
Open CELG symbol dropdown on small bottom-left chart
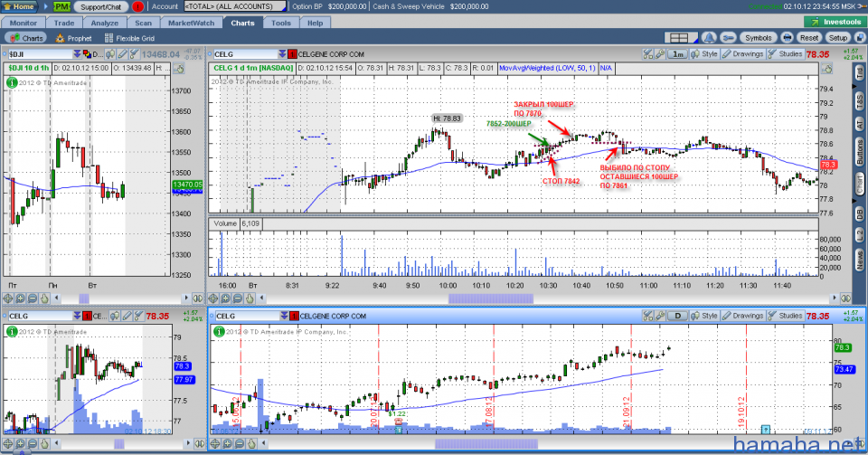(x=77, y=316)
